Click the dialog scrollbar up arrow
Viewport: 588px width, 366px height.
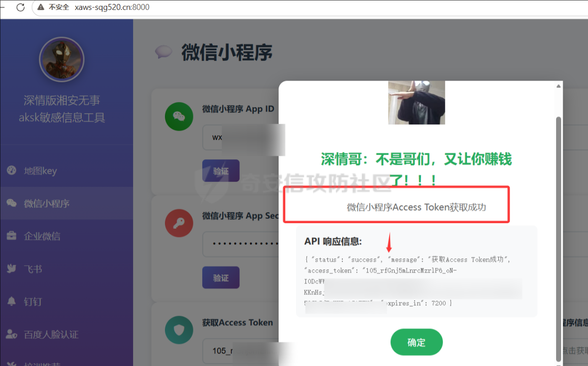point(559,86)
